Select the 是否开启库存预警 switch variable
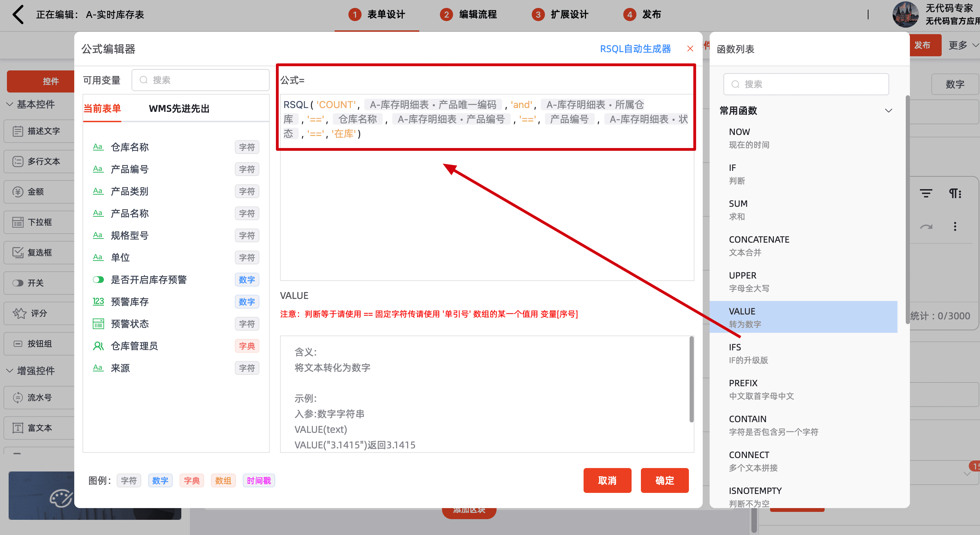Screen dimensions: 980x535 (x=148, y=280)
